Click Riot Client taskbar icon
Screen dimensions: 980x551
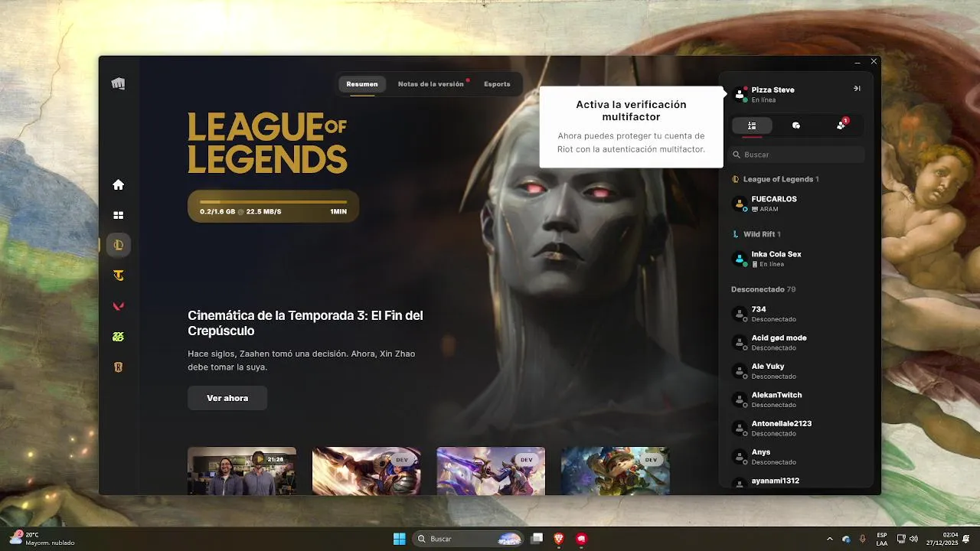click(x=582, y=539)
